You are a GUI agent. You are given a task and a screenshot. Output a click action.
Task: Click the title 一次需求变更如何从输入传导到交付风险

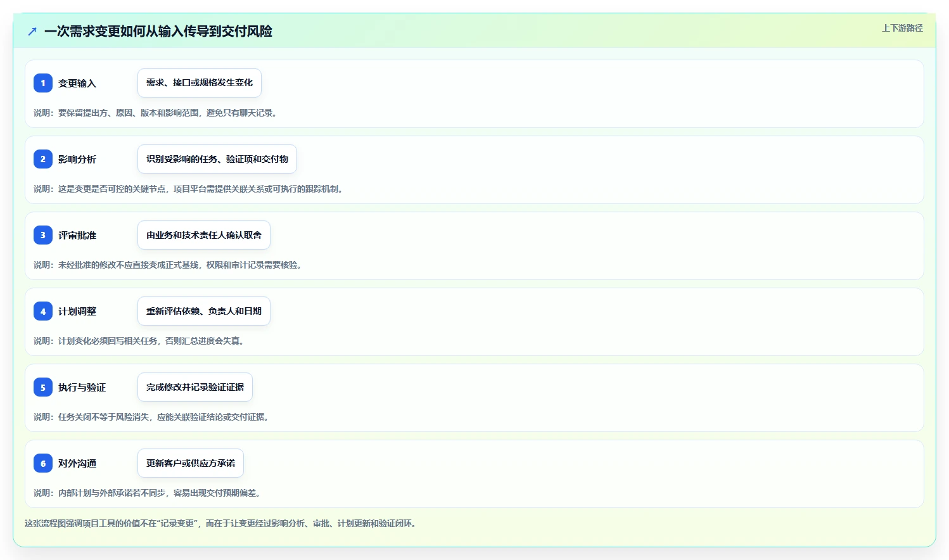(158, 31)
